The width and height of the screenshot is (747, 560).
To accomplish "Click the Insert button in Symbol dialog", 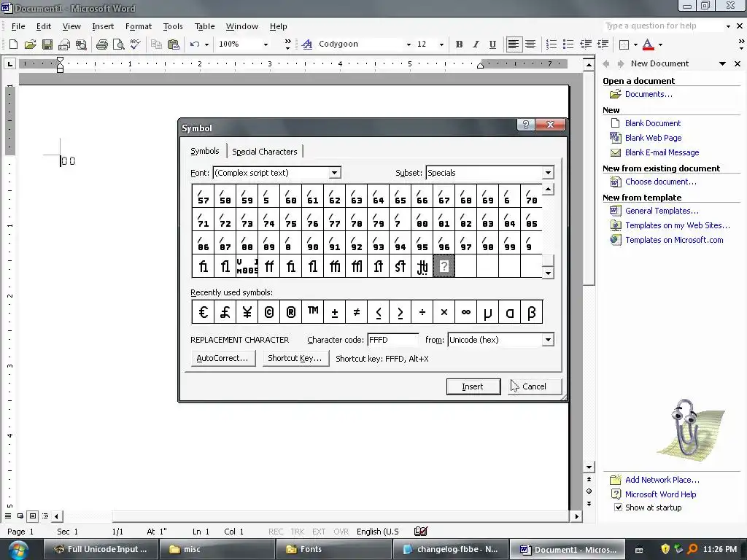I will 473,386.
